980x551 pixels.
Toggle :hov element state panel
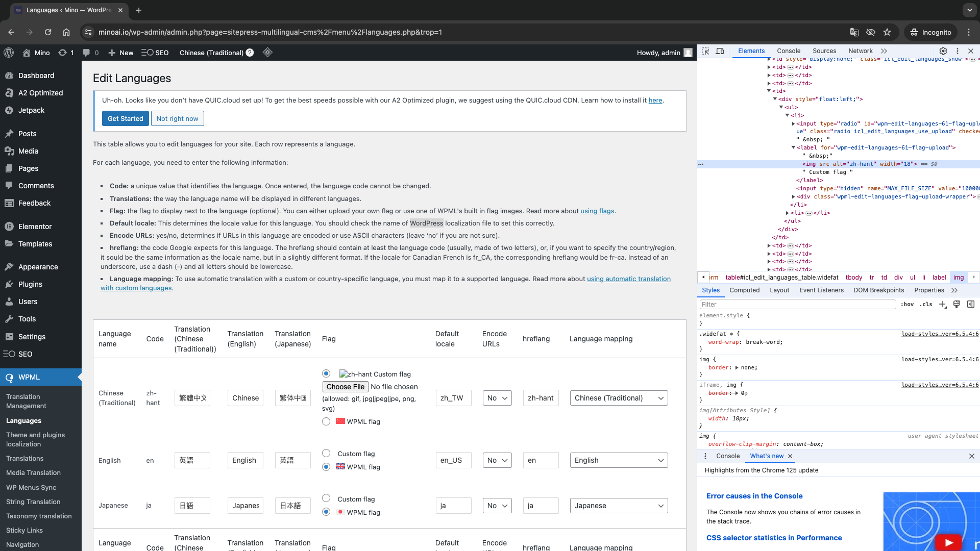click(907, 305)
